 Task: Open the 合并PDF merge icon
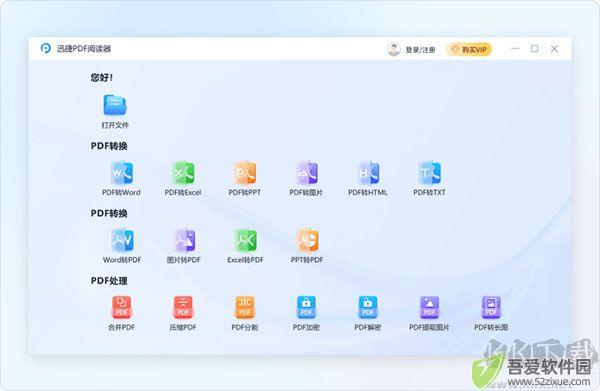point(121,307)
